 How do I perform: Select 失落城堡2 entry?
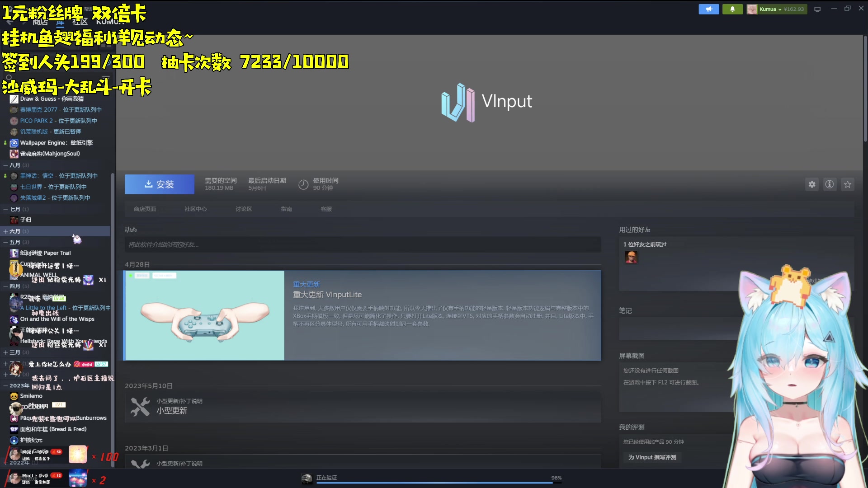[55, 197]
